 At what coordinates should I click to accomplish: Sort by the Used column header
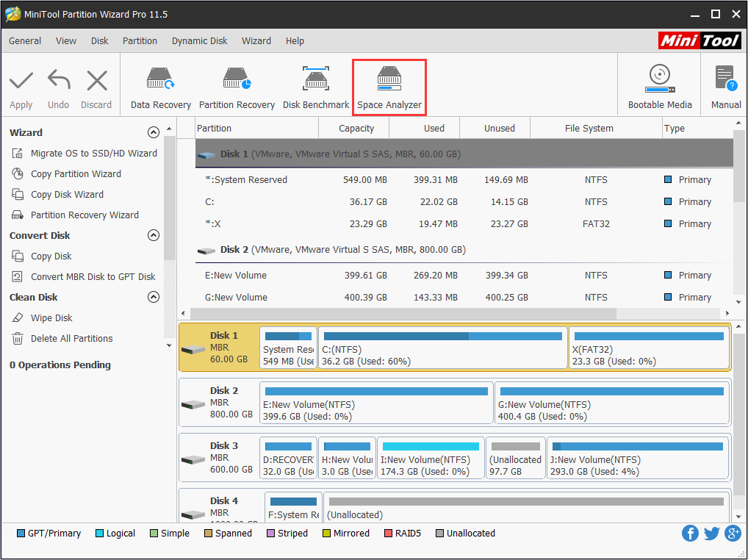point(425,129)
